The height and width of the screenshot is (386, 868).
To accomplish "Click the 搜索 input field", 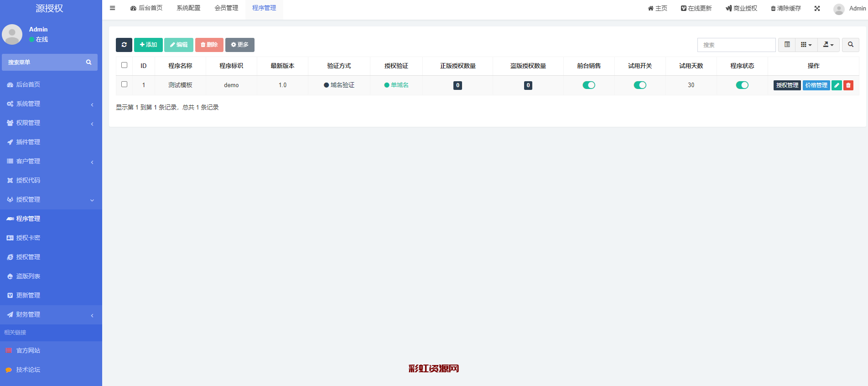I will pos(736,45).
